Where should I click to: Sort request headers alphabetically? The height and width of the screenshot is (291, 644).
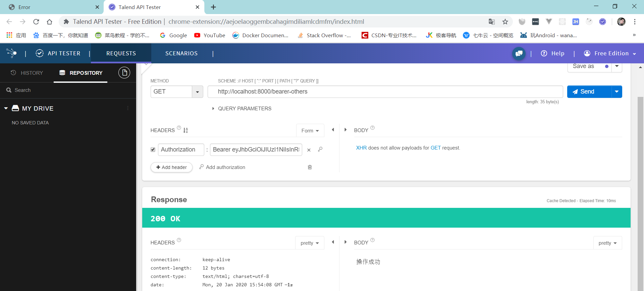pyautogui.click(x=186, y=130)
